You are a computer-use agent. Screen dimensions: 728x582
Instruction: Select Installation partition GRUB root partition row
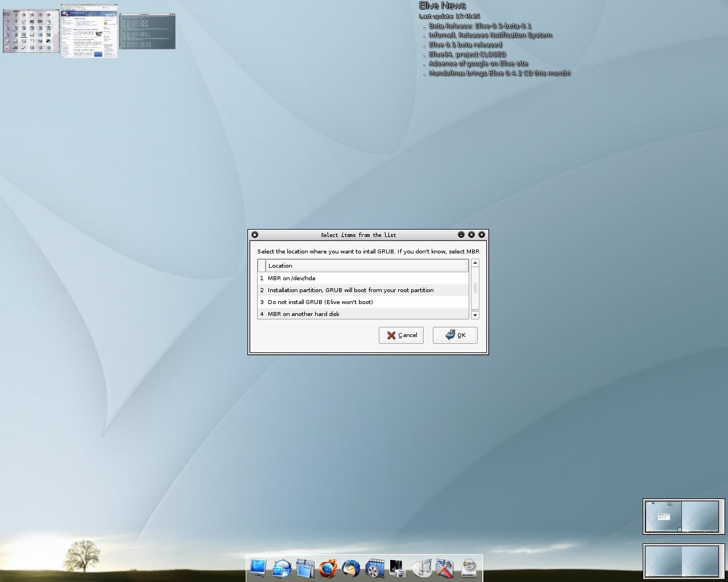click(x=363, y=290)
